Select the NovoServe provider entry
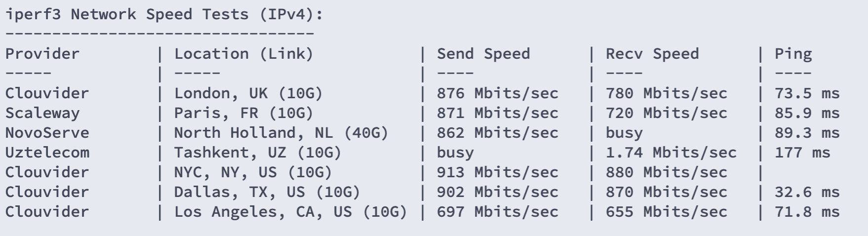Screen dimensions: 868x236 47,132
